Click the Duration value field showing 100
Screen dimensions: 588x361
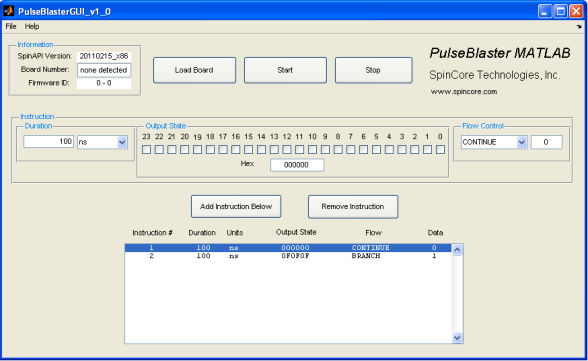[x=48, y=141]
